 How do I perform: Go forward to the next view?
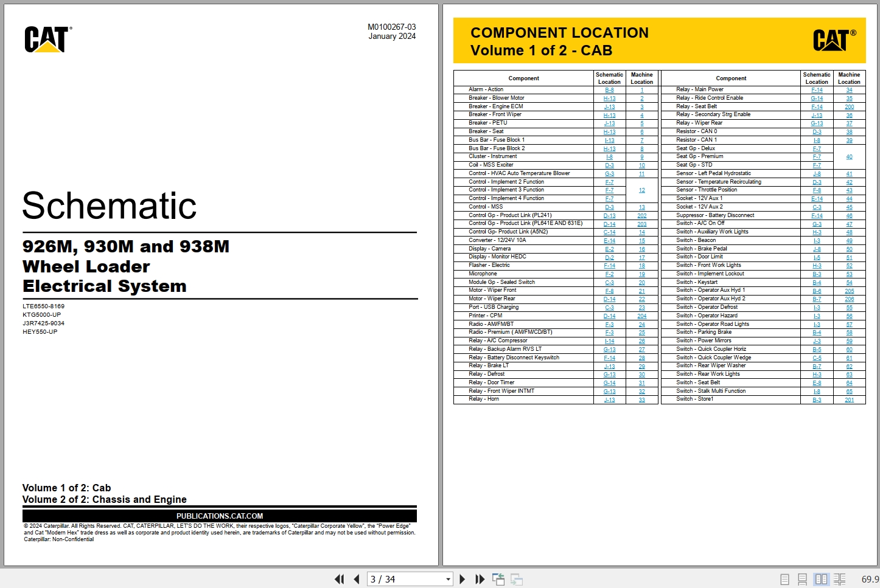point(517,579)
